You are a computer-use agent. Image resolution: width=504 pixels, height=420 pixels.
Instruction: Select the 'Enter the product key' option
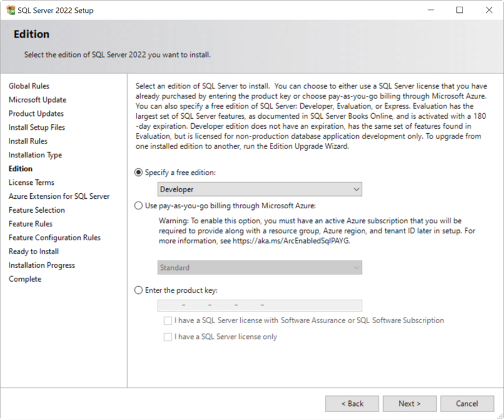point(138,290)
